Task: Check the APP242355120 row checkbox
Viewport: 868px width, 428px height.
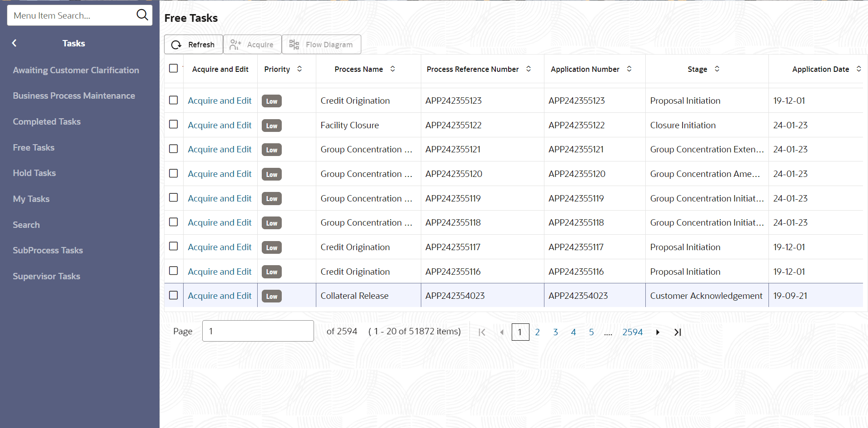Action: (x=173, y=173)
